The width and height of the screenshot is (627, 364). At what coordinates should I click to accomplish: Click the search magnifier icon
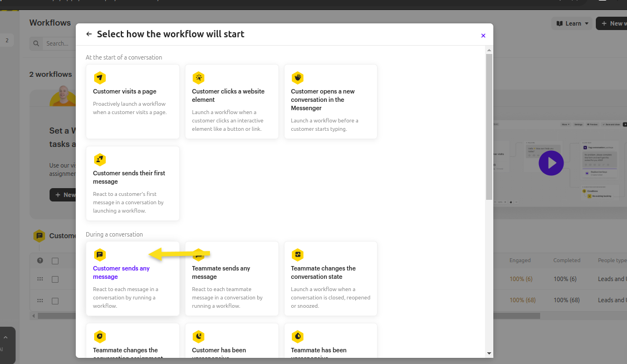pos(36,43)
